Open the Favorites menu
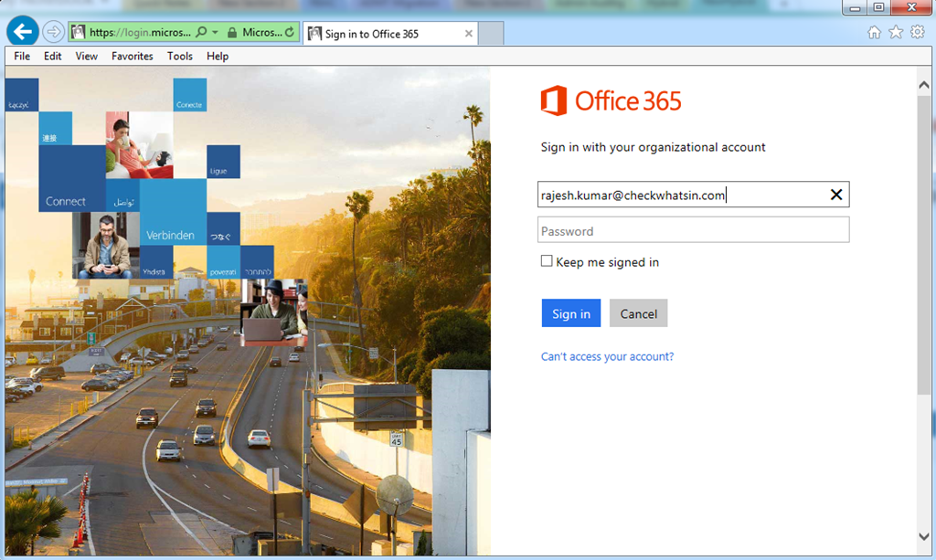The width and height of the screenshot is (936, 560). point(133,56)
